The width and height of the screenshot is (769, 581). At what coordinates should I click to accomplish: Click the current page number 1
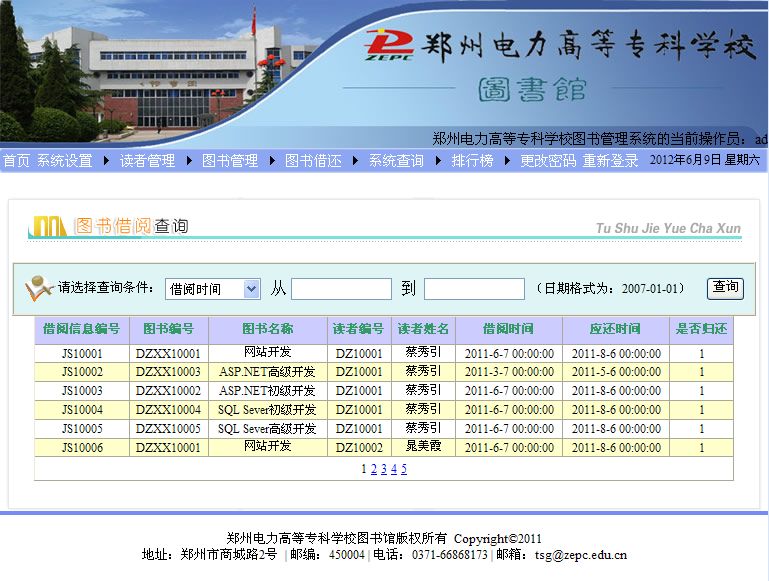(364, 469)
